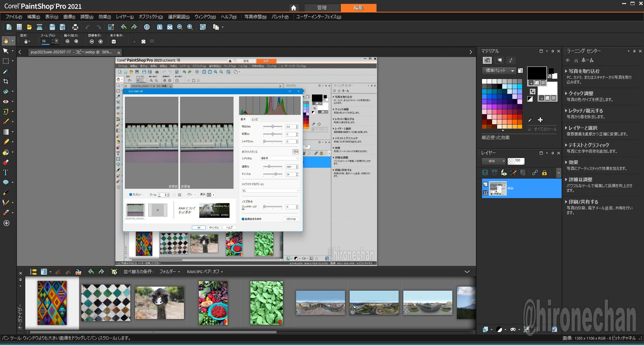Open the layer blend mode 標準 dropdown
Screen dimensions: 644x345
point(493,161)
